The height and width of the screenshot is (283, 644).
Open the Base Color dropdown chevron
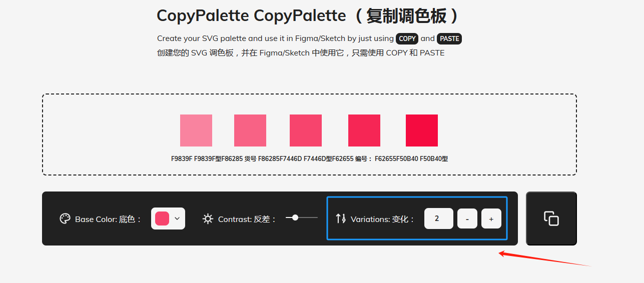click(x=177, y=218)
